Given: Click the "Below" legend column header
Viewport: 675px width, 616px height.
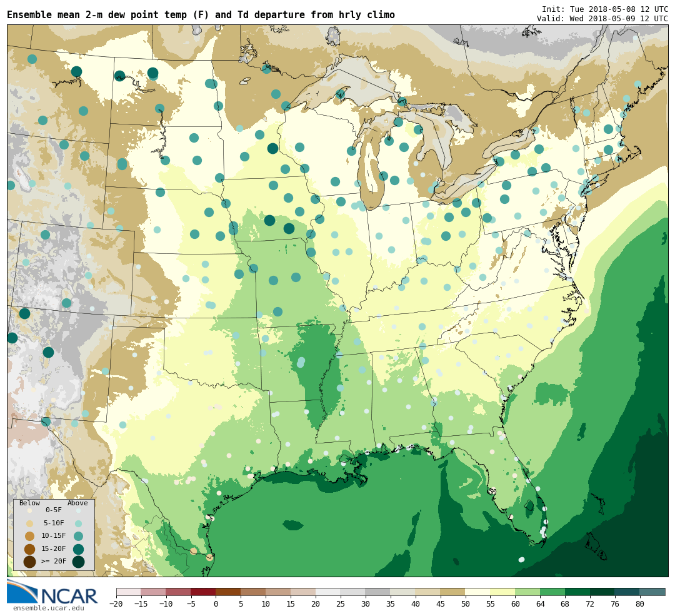Looking at the screenshot, I should click(29, 503).
